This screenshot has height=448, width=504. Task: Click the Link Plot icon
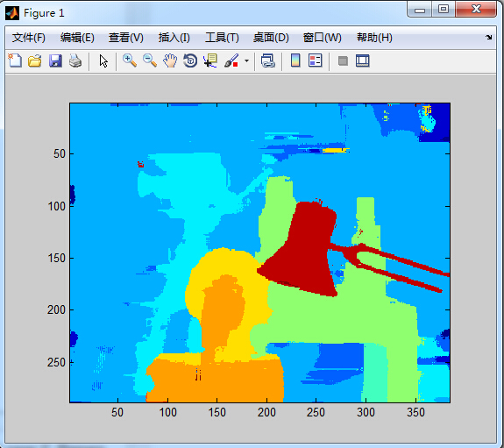point(268,60)
